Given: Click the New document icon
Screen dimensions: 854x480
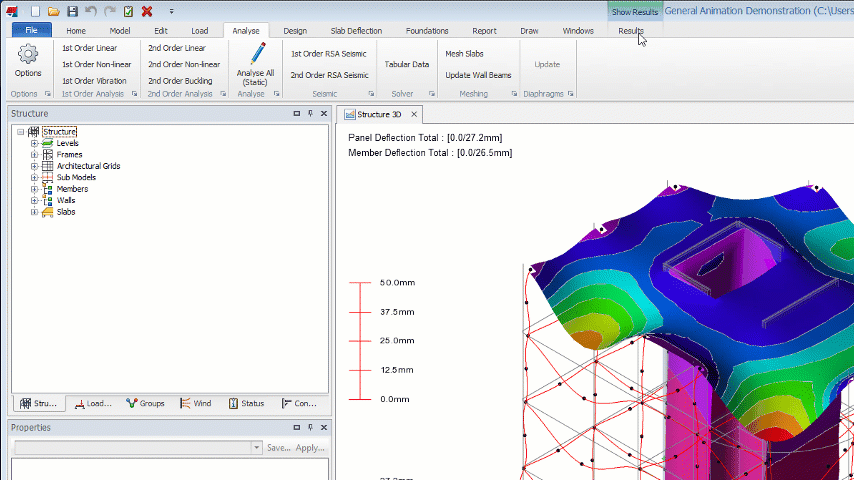Looking at the screenshot, I should click(35, 11).
